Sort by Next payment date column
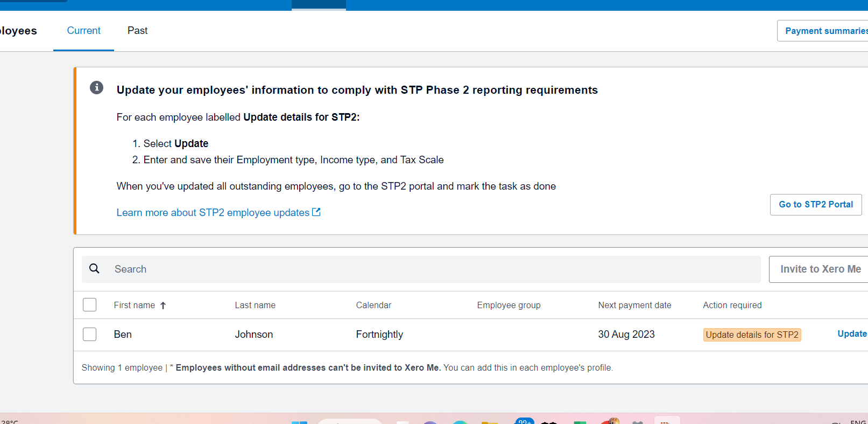This screenshot has width=868, height=424. pos(634,305)
